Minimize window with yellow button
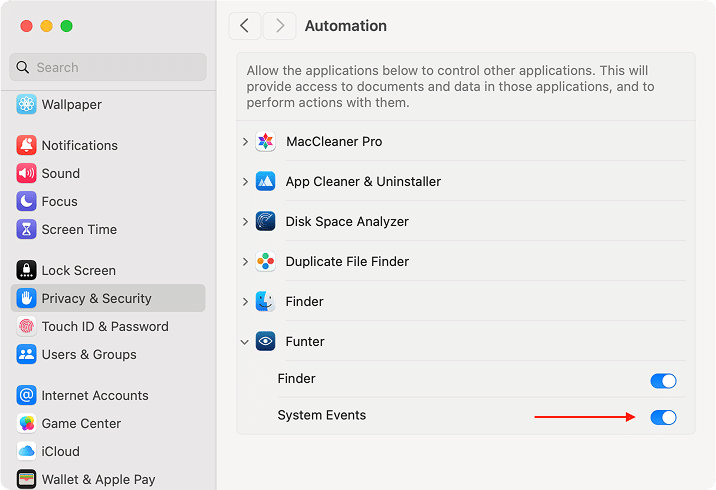716x490 pixels. pyautogui.click(x=47, y=26)
